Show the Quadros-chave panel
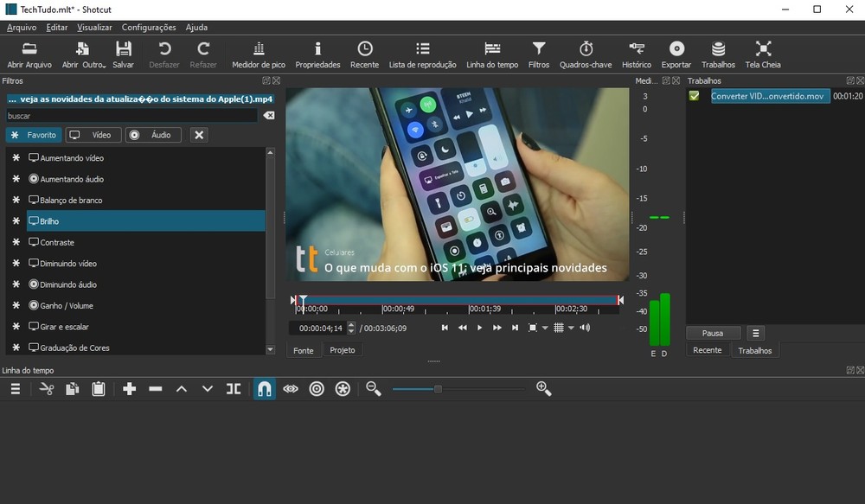The width and height of the screenshot is (865, 504). (x=586, y=54)
